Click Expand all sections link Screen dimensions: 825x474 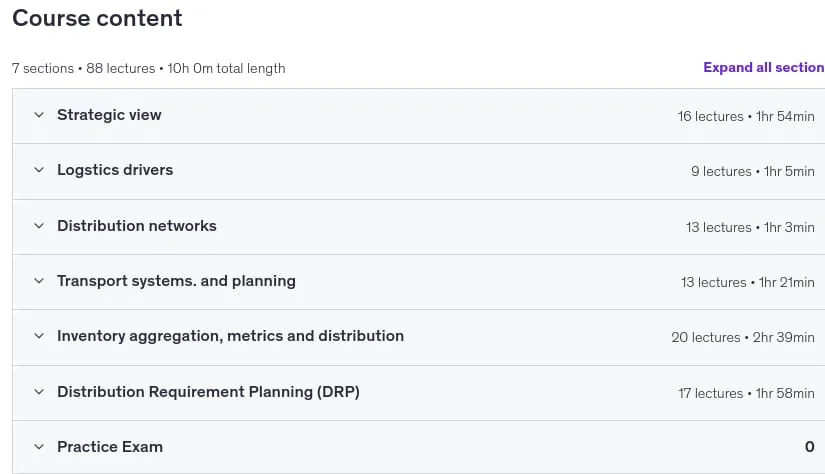coord(764,67)
